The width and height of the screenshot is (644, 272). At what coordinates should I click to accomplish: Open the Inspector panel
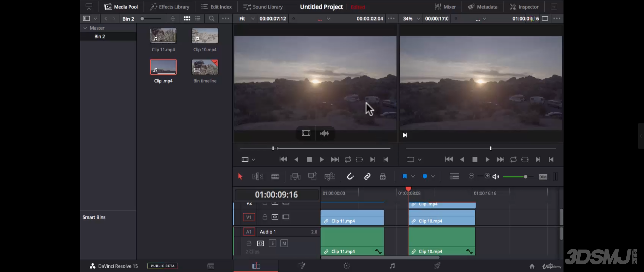coord(524,7)
